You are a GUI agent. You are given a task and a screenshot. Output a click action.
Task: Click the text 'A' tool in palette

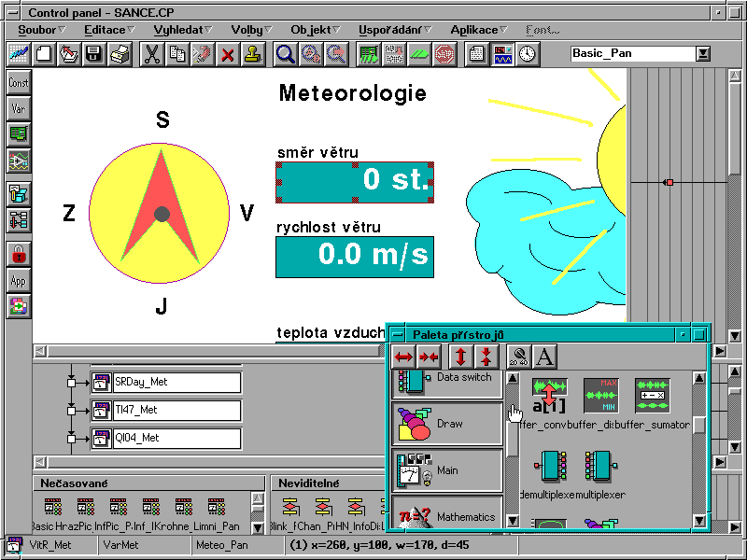point(544,356)
